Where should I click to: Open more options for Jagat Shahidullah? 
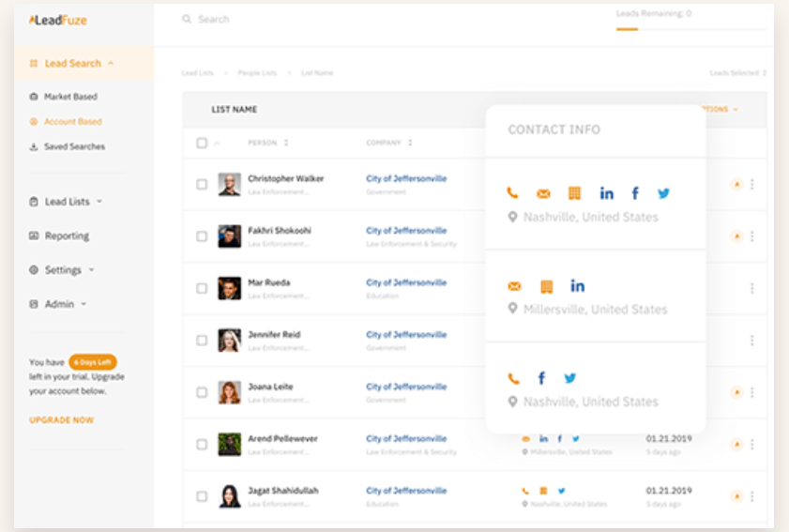click(x=752, y=496)
